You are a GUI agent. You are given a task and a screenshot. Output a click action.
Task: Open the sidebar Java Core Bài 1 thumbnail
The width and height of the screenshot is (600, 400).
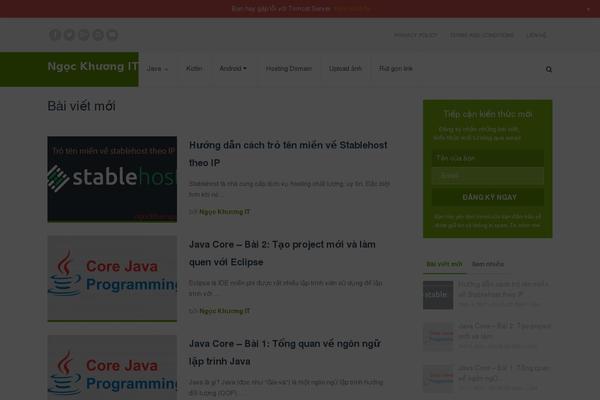coord(438,379)
